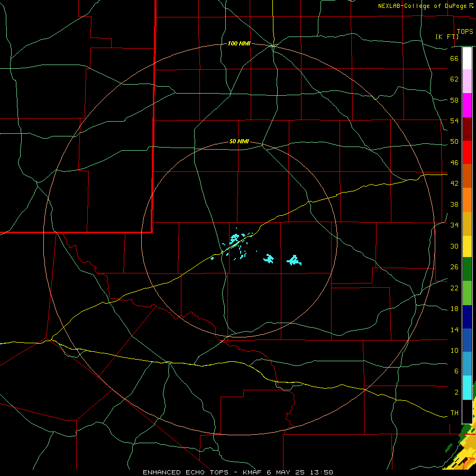
Task: Click the '22' legend value
Action: (454, 288)
